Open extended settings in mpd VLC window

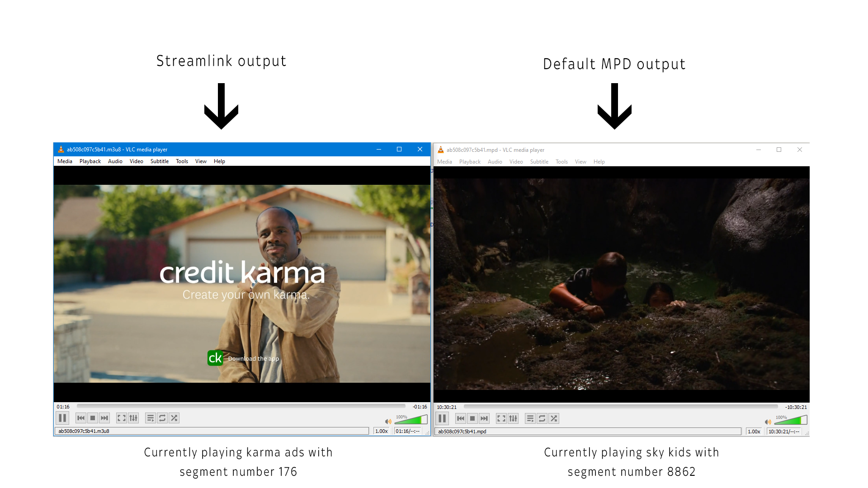point(513,418)
